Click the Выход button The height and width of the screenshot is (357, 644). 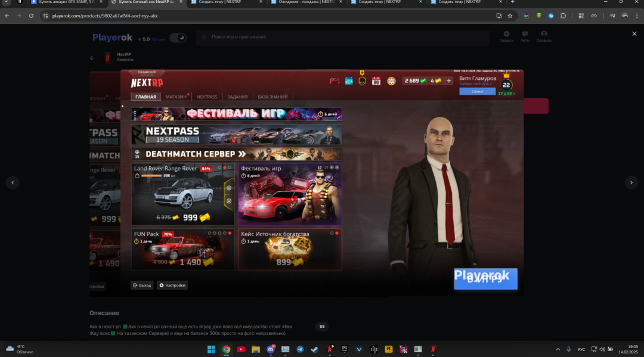142,285
